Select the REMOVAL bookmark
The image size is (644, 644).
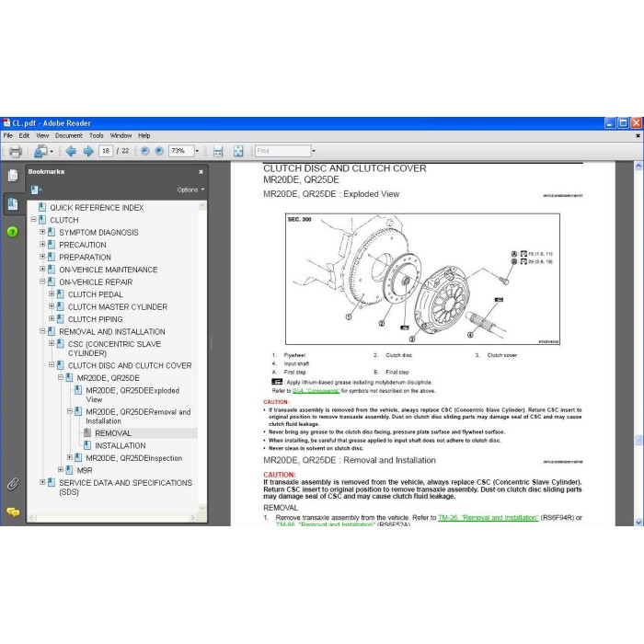coord(113,433)
